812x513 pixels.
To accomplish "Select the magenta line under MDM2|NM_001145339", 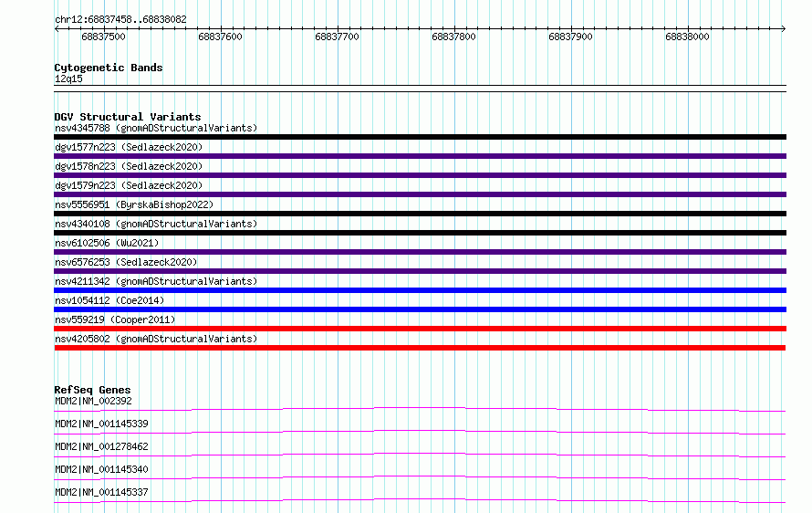I will click(420, 432).
